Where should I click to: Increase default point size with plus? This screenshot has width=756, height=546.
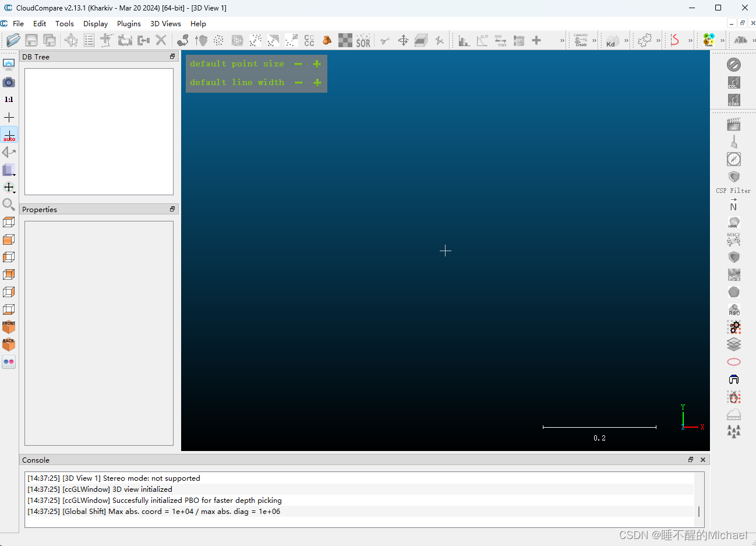pos(317,64)
